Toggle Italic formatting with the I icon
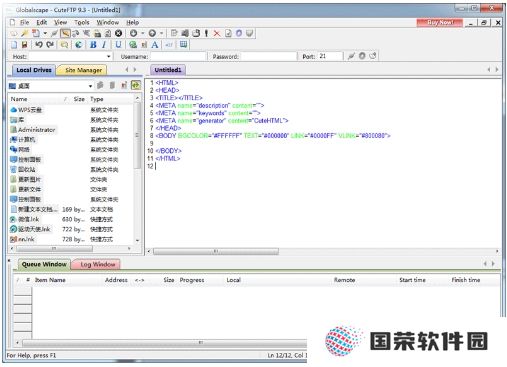 tap(104, 45)
